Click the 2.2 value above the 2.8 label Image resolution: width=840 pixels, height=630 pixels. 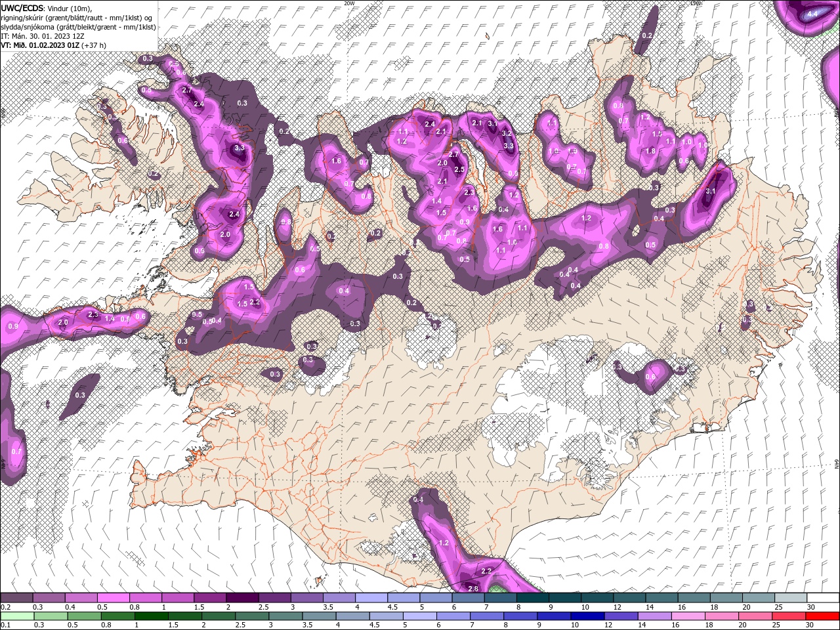click(x=486, y=572)
